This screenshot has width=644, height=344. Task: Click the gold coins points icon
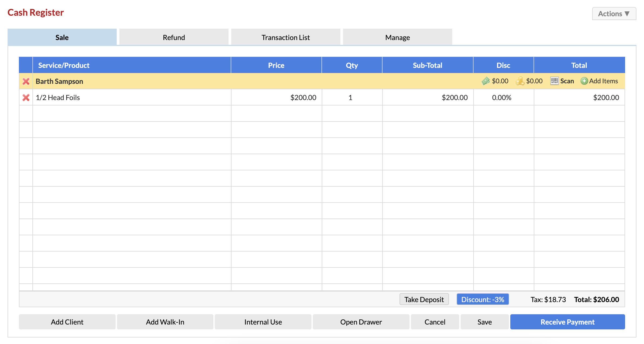point(520,81)
